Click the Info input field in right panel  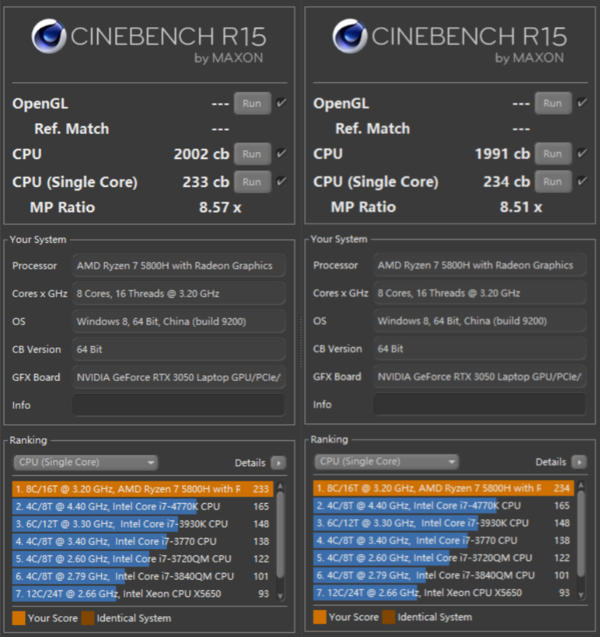point(480,404)
